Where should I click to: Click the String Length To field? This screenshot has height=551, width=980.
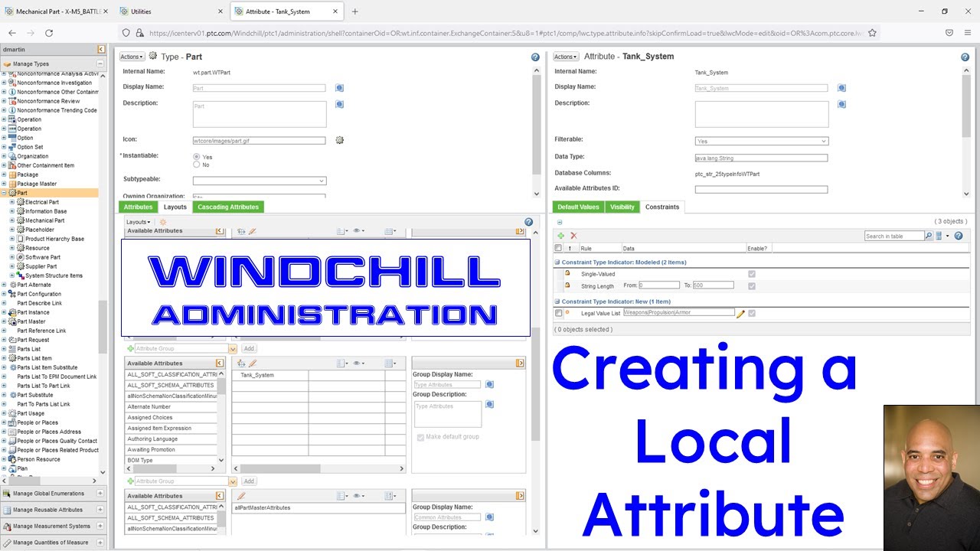coord(714,285)
